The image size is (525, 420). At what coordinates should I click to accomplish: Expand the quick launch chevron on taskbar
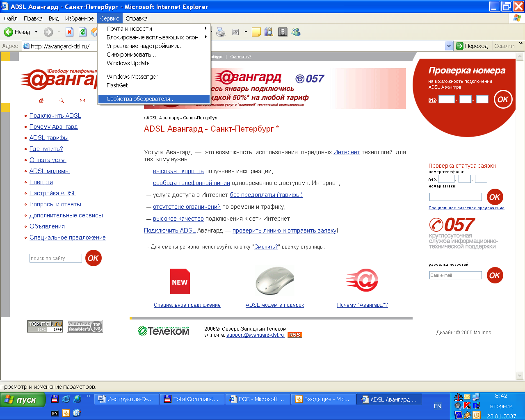[88, 396]
